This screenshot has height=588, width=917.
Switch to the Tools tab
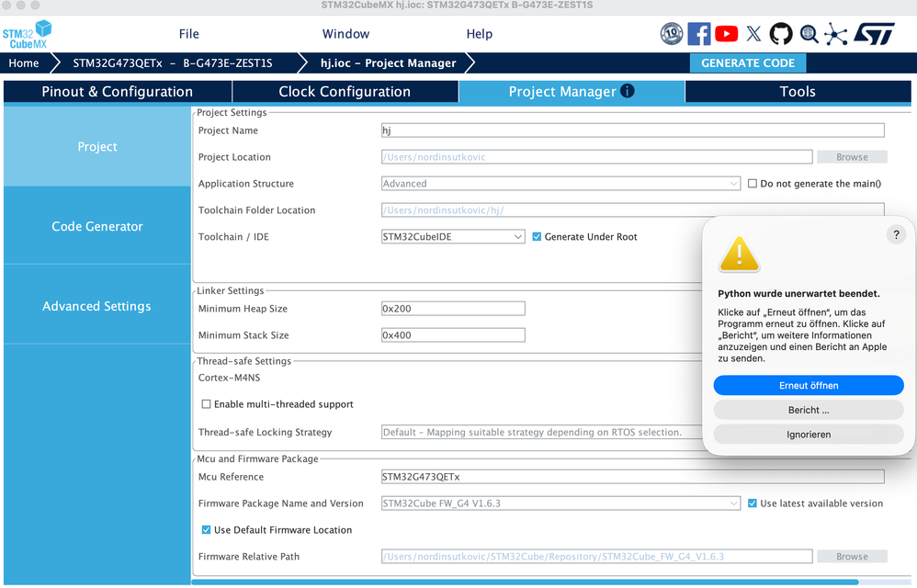[798, 91]
